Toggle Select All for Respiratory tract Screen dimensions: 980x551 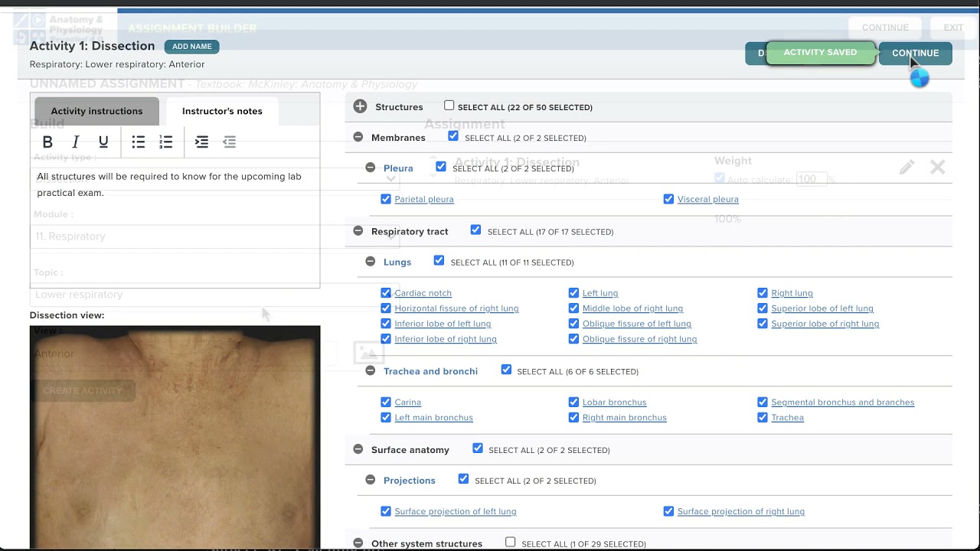point(476,230)
